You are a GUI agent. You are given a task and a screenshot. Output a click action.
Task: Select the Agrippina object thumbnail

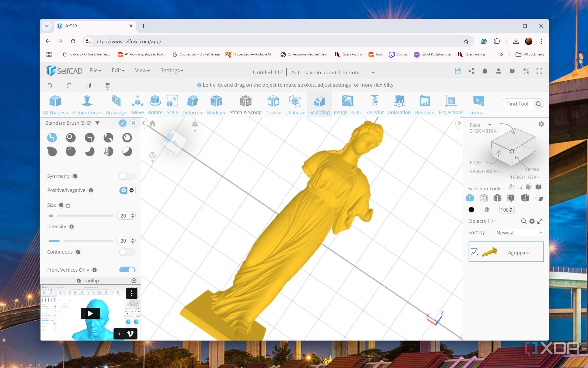tap(489, 252)
